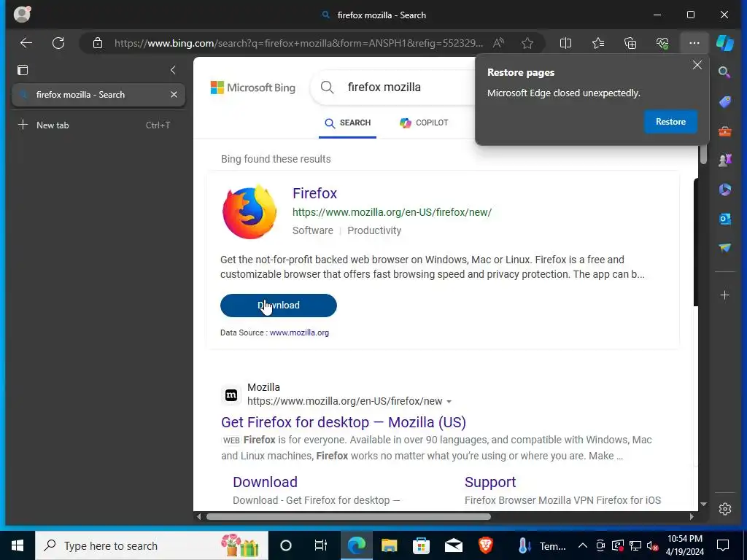
Task: Open the Collections icon
Action: [x=630, y=43]
